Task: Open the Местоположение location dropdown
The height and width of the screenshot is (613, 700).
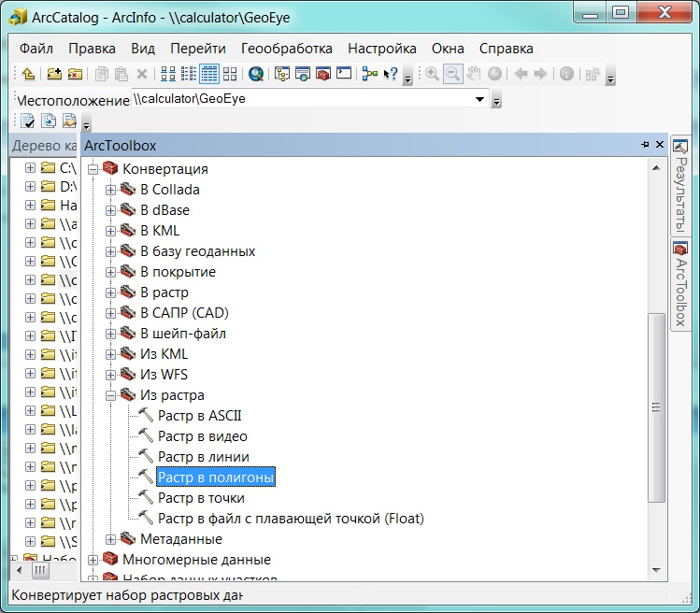Action: click(x=480, y=99)
